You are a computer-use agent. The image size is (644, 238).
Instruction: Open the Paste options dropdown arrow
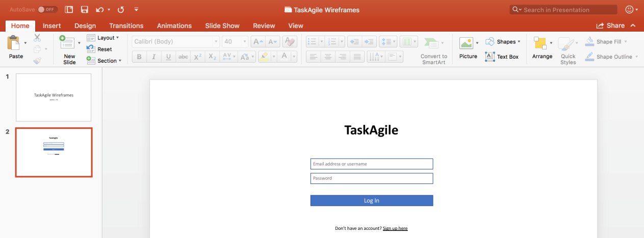tap(25, 43)
